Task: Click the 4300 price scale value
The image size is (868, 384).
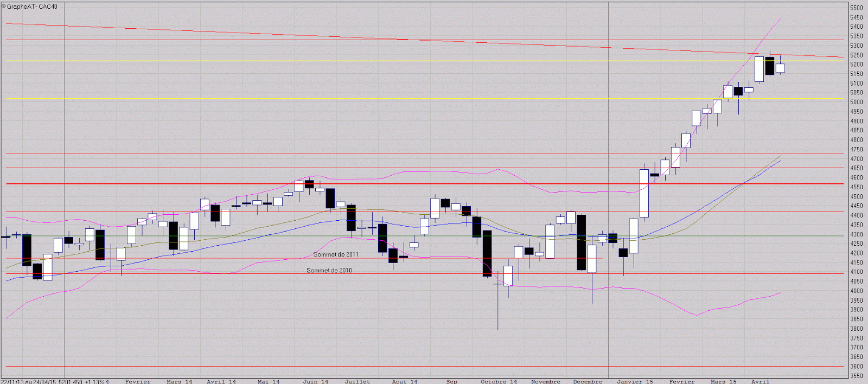Action: (857, 234)
